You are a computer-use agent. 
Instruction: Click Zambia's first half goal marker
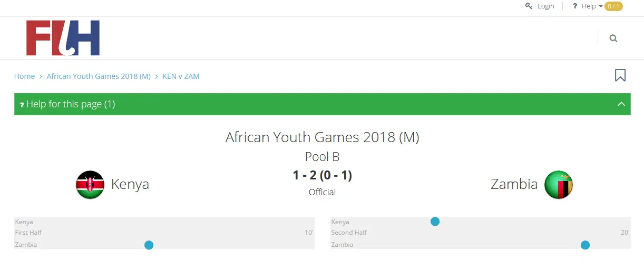(149, 245)
